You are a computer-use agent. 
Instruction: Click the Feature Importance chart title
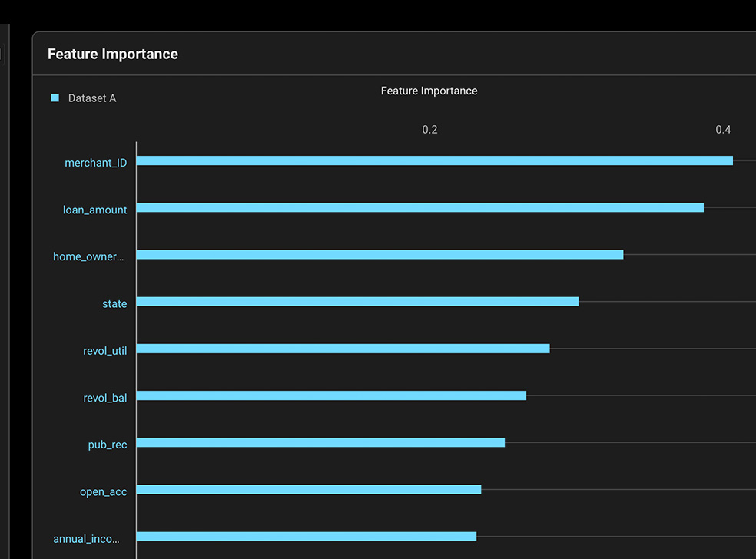pos(429,91)
